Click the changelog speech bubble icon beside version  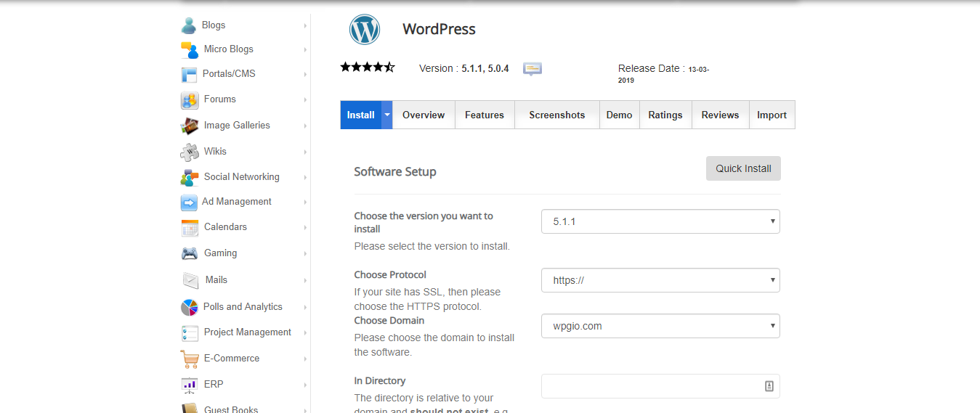pos(532,69)
